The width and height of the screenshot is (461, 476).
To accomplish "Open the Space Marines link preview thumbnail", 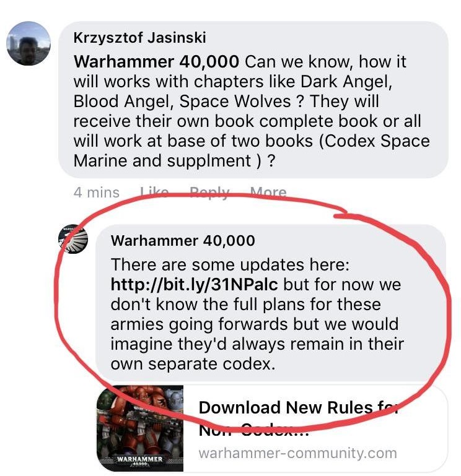I will pyautogui.click(x=140, y=428).
